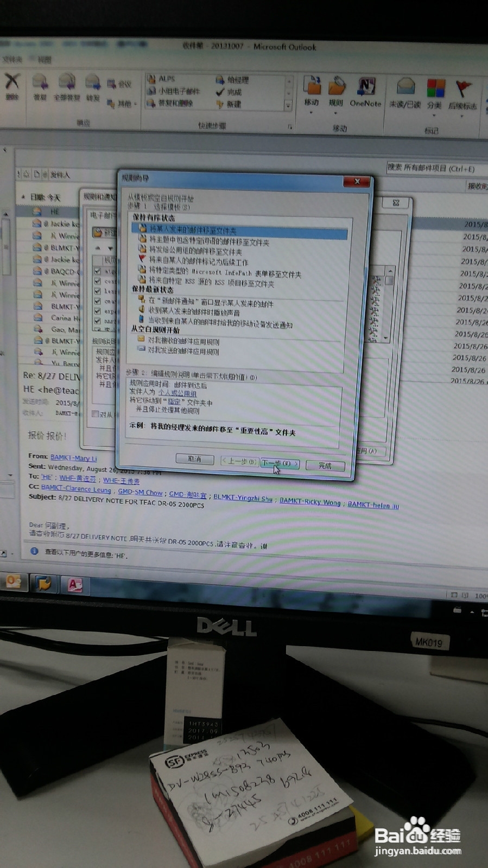This screenshot has width=488, height=868.
Task: Toggle checkbox of rule starting with 'cos'
Action: (x=97, y=281)
